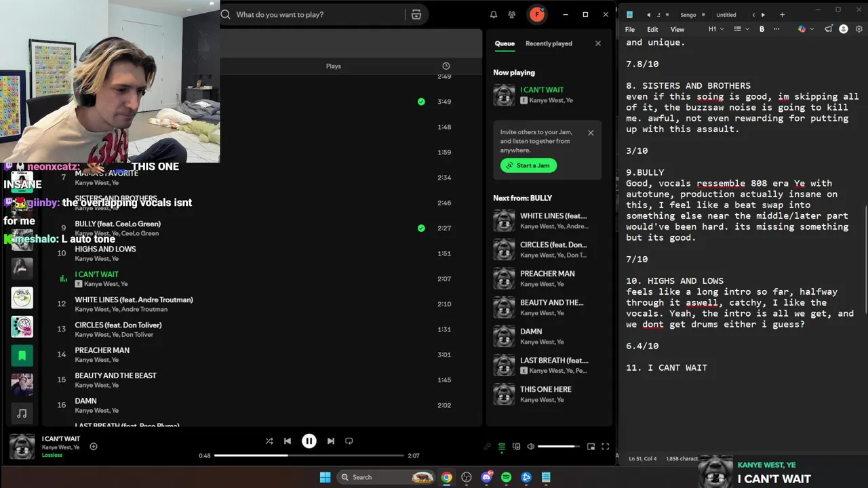This screenshot has height=488, width=868.
Task: Toggle saved checkmark on BULLY track
Action: point(421,228)
